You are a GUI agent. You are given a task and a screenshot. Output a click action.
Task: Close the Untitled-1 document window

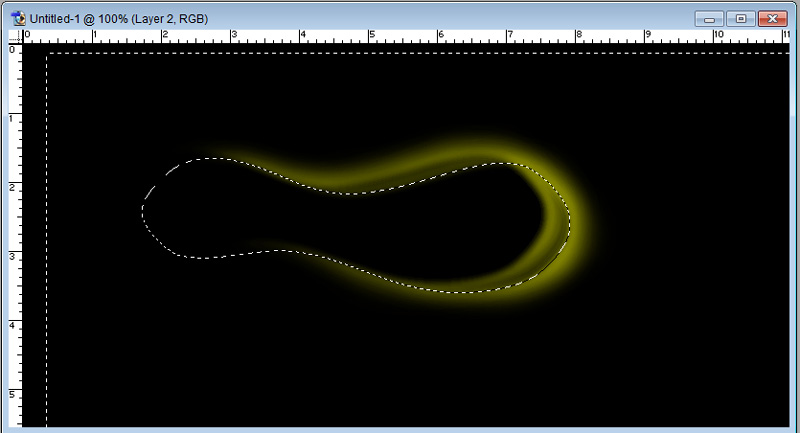pyautogui.click(x=772, y=19)
